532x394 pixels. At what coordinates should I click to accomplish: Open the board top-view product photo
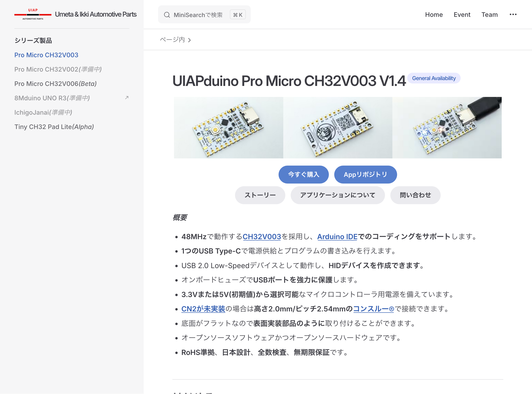(228, 128)
